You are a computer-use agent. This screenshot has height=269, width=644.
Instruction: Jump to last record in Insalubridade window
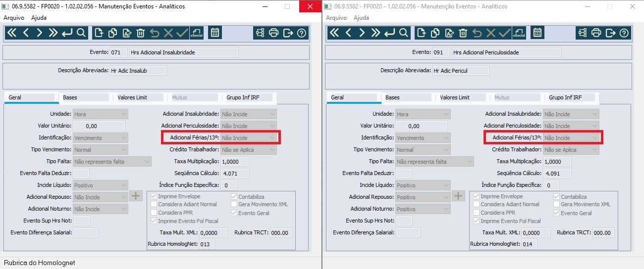pyautogui.click(x=54, y=33)
